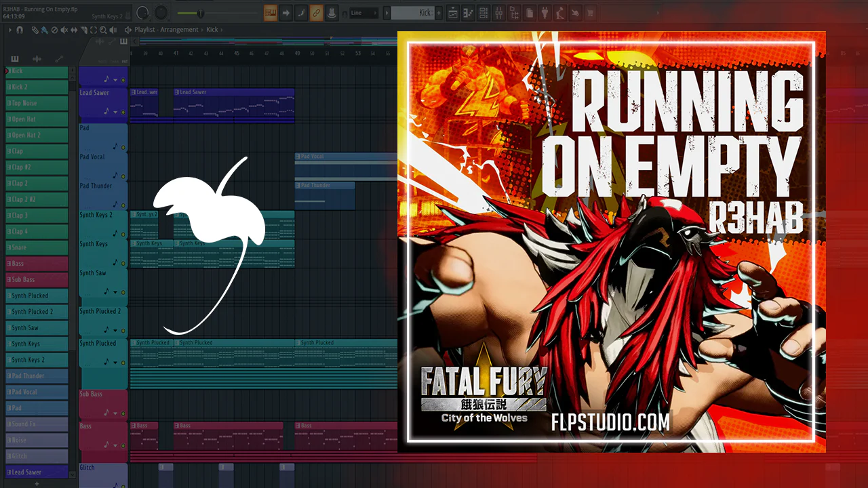Click the first round knob in top toolbar
Image resolution: width=868 pixels, height=488 pixels.
[142, 12]
